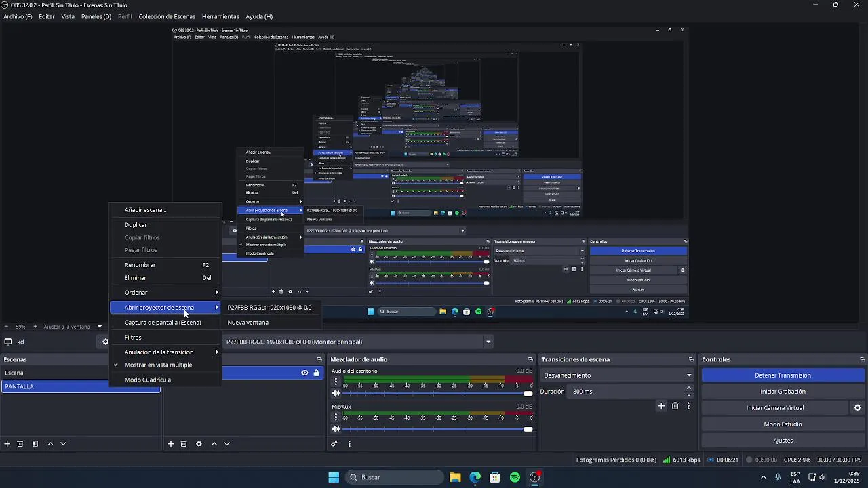
Task: Click Iniciar Grabación button
Action: pyautogui.click(x=783, y=392)
